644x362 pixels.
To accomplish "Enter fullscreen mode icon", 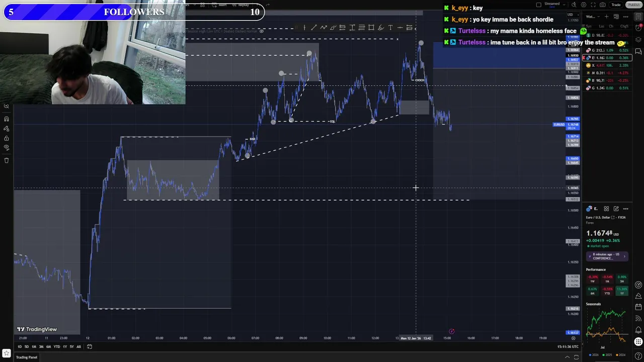I will click(593, 5).
